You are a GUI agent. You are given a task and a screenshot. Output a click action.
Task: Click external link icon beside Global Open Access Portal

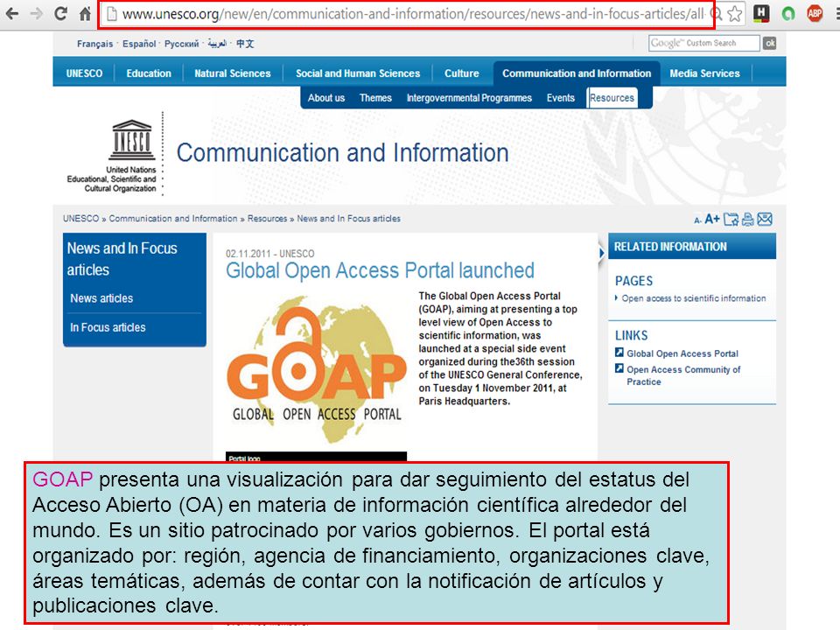coord(619,353)
